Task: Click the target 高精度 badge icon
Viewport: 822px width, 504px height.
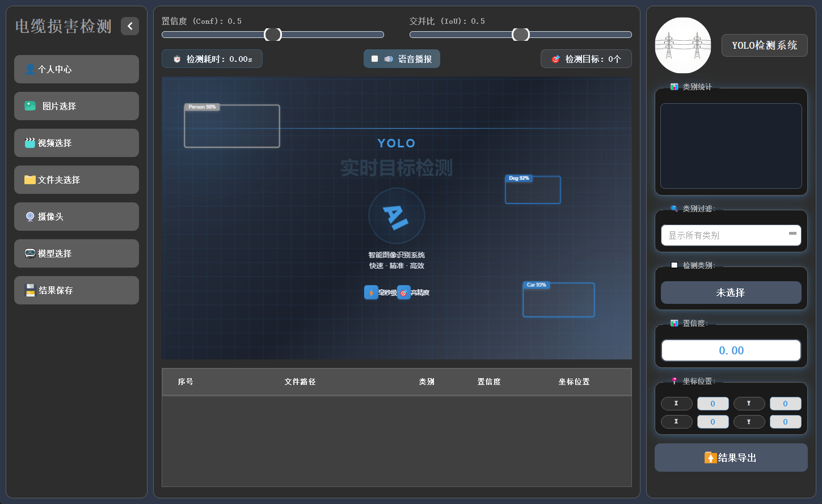Action: click(403, 293)
